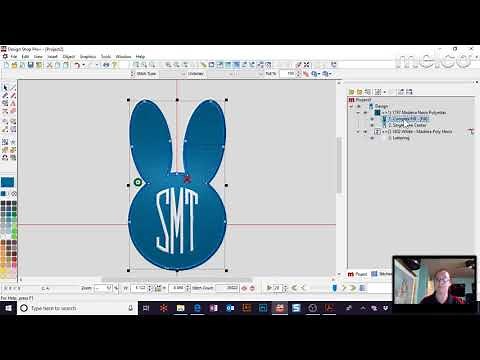Toggle visibility eye for white Madeira color block
The height and width of the screenshot is (360, 480).
pos(365,132)
